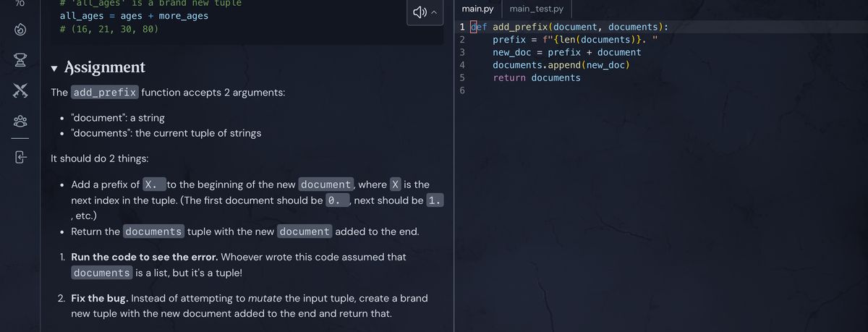Open the community people icon

(x=20, y=122)
